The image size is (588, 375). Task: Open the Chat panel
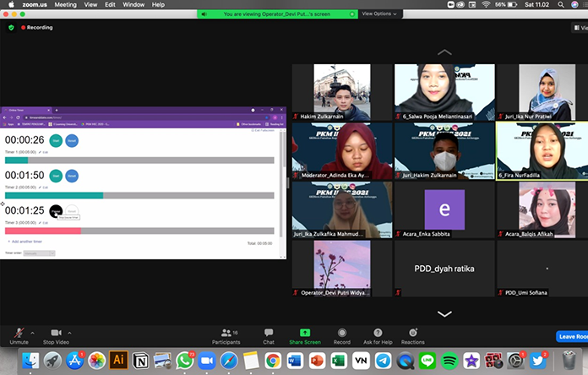click(x=268, y=334)
